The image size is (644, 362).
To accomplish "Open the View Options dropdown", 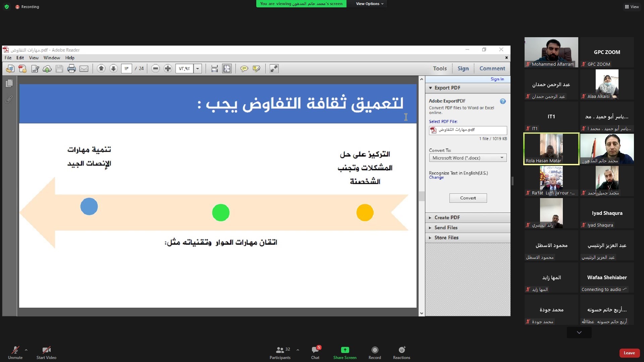I will 370,4.
